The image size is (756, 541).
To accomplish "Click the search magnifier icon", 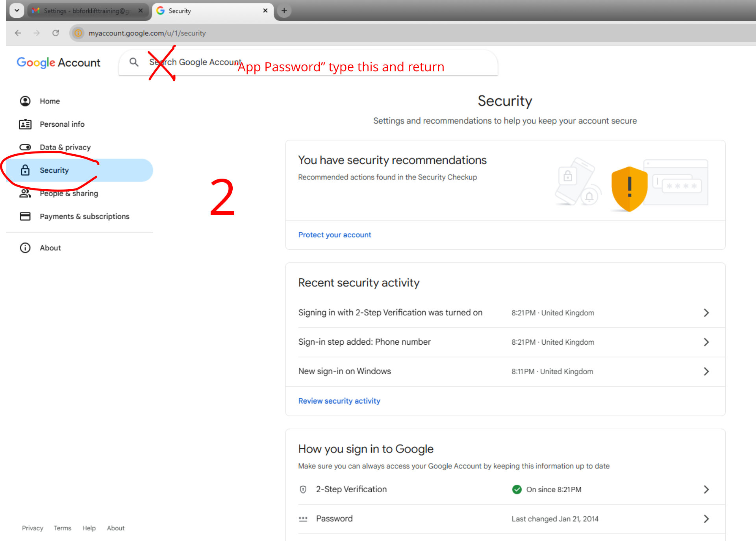I will click(134, 62).
